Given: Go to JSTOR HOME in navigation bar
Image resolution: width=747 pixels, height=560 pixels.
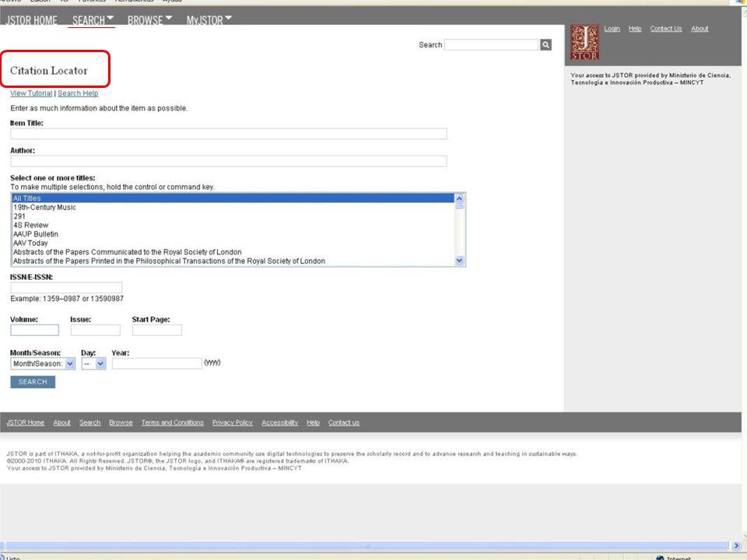Looking at the screenshot, I should coord(32,20).
